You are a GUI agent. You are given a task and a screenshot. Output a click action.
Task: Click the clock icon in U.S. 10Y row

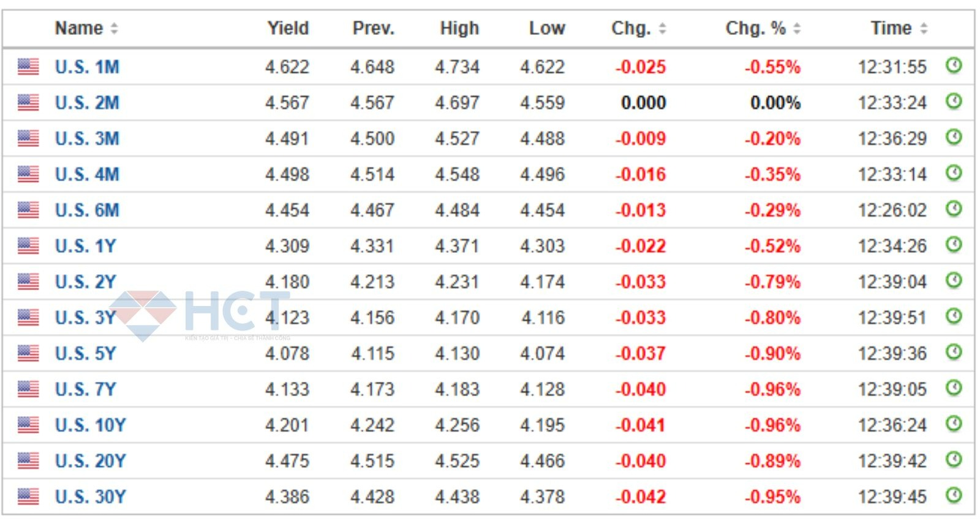(954, 424)
